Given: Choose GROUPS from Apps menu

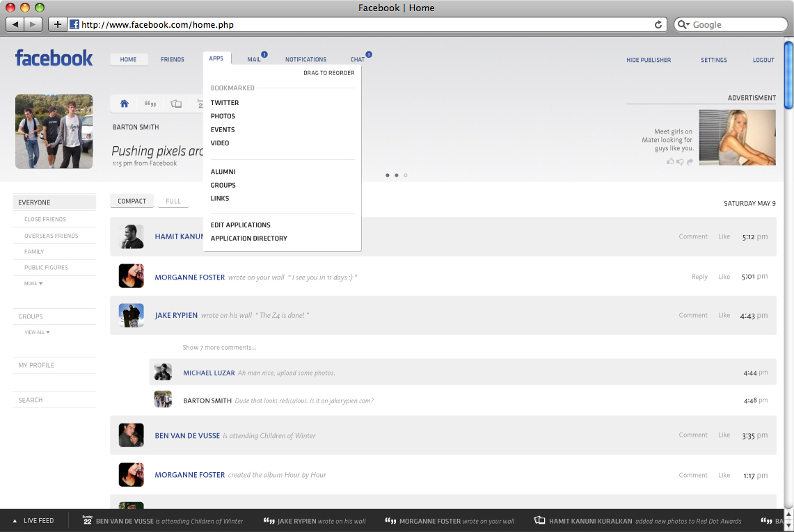Looking at the screenshot, I should (x=223, y=185).
